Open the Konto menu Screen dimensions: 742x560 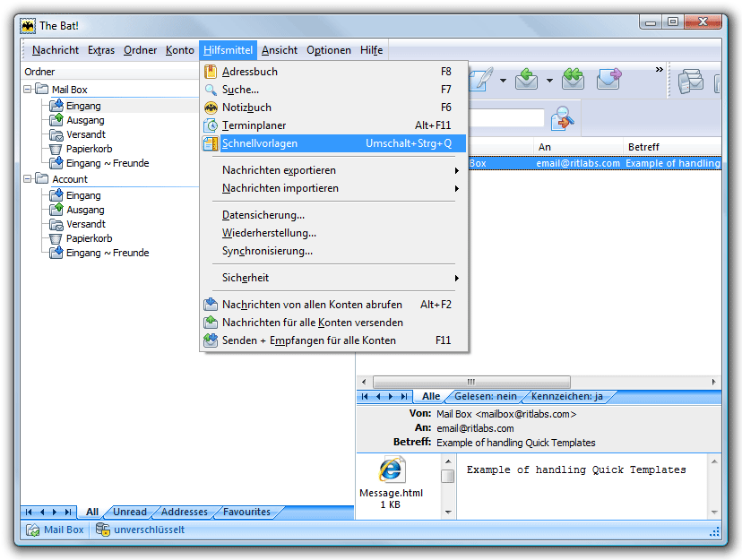pyautogui.click(x=180, y=50)
